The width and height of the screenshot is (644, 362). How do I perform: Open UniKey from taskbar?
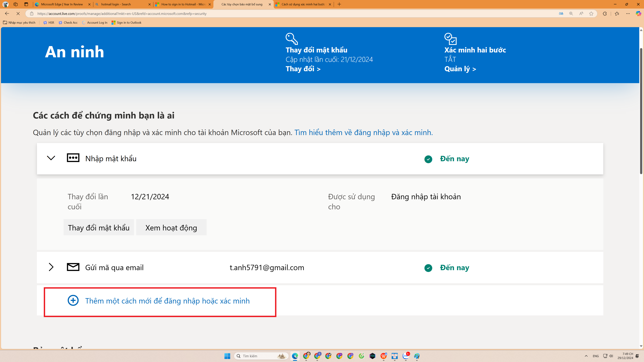tap(395, 356)
